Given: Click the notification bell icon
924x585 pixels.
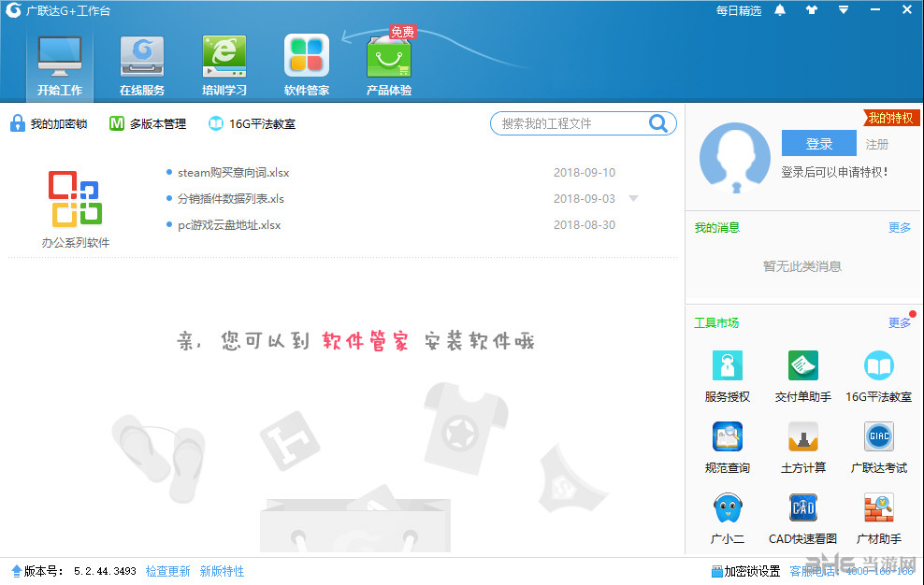Looking at the screenshot, I should pyautogui.click(x=780, y=10).
